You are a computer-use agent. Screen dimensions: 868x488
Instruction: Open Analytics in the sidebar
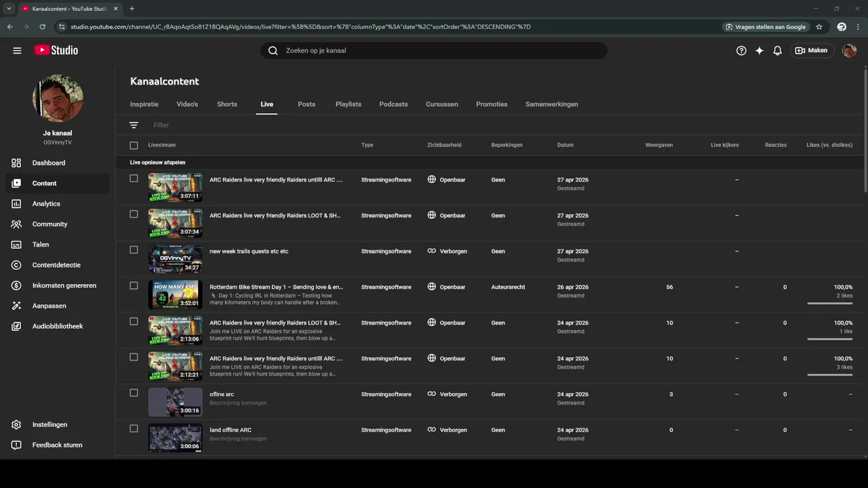point(46,203)
